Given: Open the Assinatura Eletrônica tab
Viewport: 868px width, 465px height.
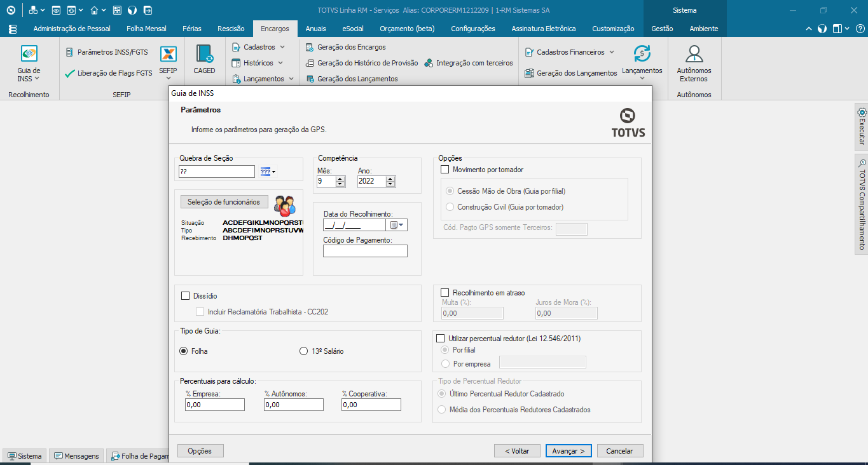Looking at the screenshot, I should pos(544,29).
